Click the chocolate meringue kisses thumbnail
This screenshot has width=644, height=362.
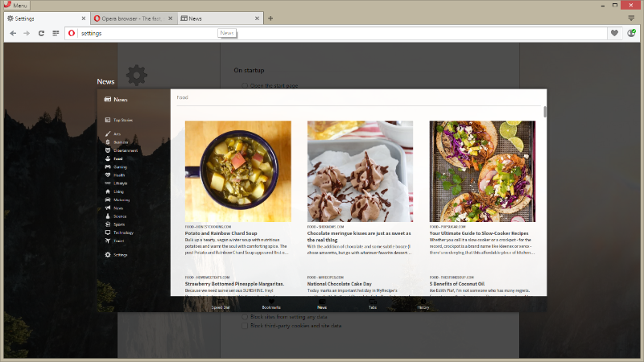coord(360,171)
